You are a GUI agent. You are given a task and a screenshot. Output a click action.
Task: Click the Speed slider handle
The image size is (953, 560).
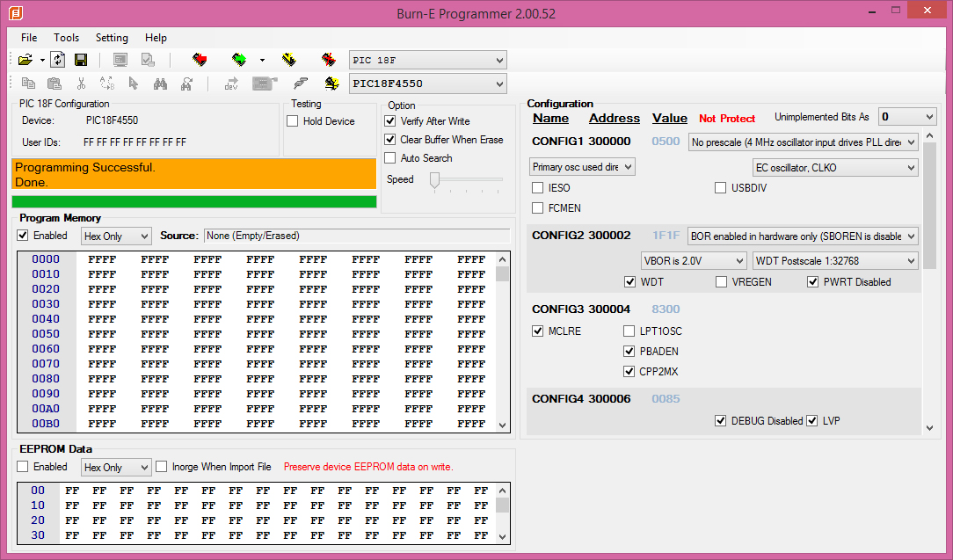pyautogui.click(x=434, y=180)
